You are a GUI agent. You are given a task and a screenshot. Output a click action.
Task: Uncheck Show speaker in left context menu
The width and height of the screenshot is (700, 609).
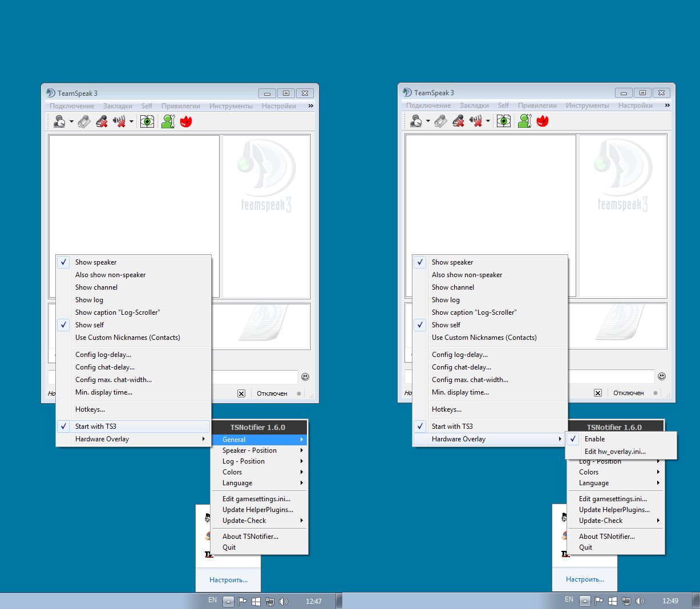[x=133, y=262]
